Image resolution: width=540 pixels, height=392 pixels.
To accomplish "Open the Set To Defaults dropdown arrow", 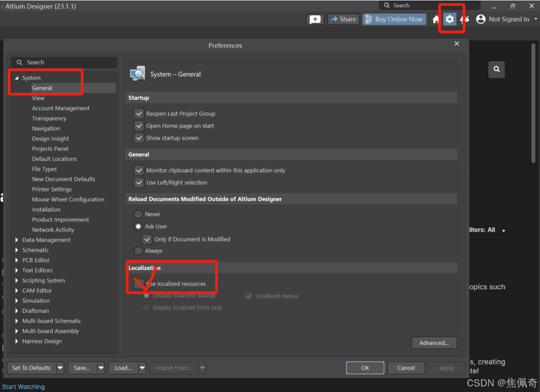I will click(x=60, y=368).
